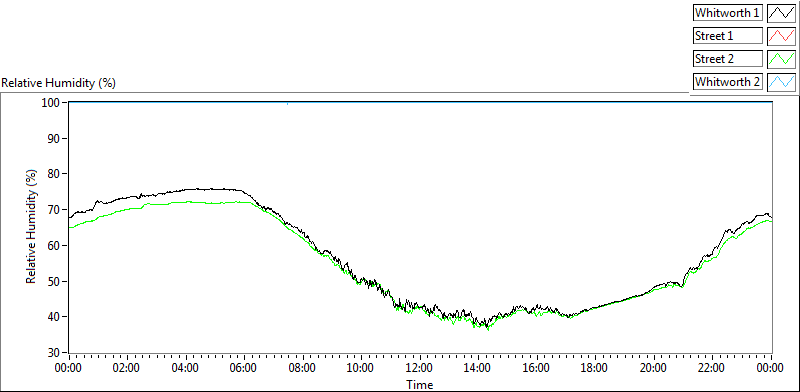Click the 18:00 time tick label
The image size is (800, 392).
[x=595, y=368]
